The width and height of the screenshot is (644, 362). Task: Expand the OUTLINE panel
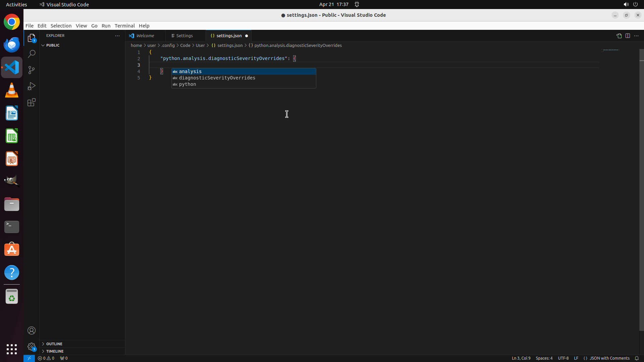coord(54,344)
